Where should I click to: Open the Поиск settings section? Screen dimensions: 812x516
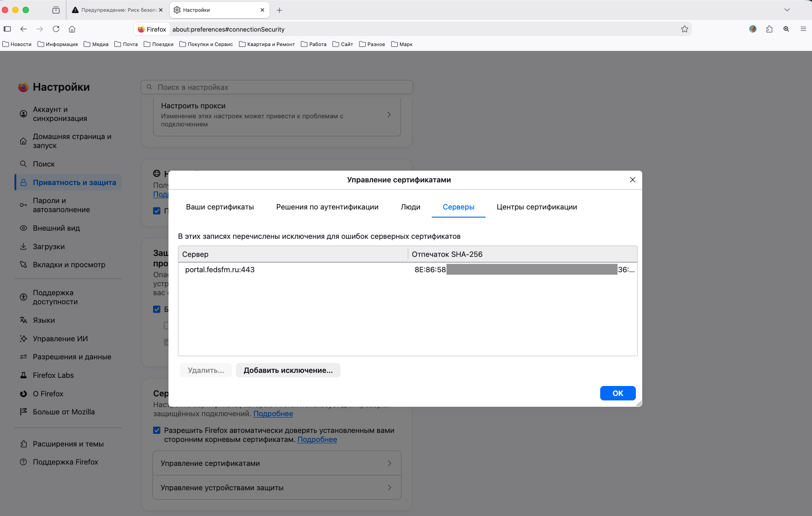coord(68,164)
